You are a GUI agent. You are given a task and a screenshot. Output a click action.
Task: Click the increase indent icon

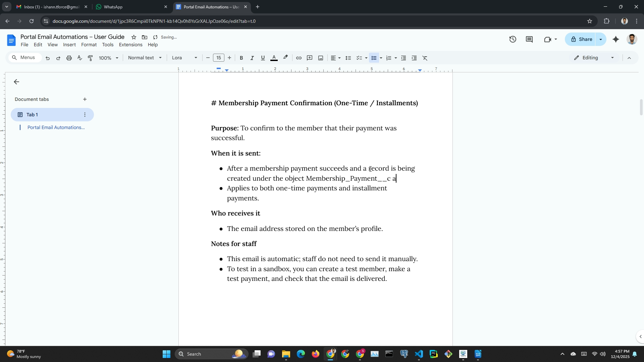(x=414, y=58)
